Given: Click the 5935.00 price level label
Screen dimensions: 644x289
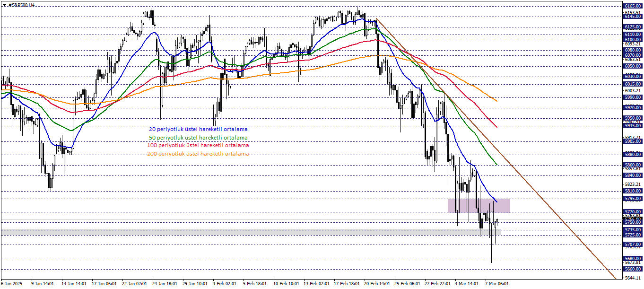Looking at the screenshot, I should (632, 126).
